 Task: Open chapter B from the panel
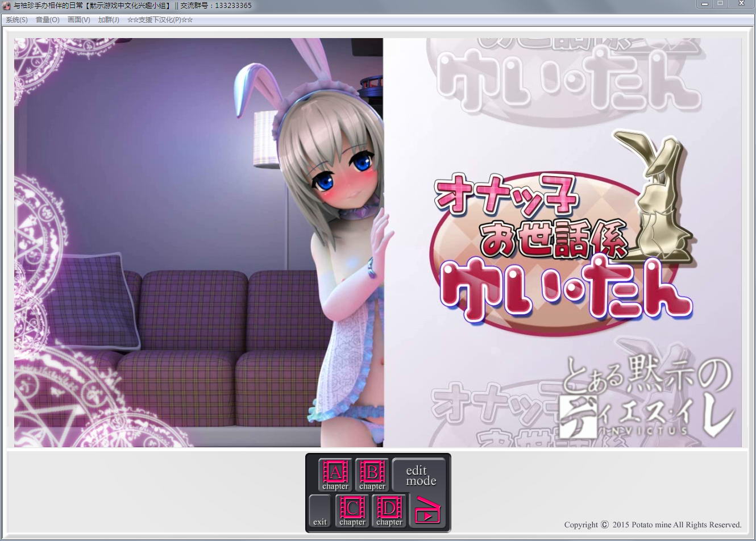tap(372, 475)
